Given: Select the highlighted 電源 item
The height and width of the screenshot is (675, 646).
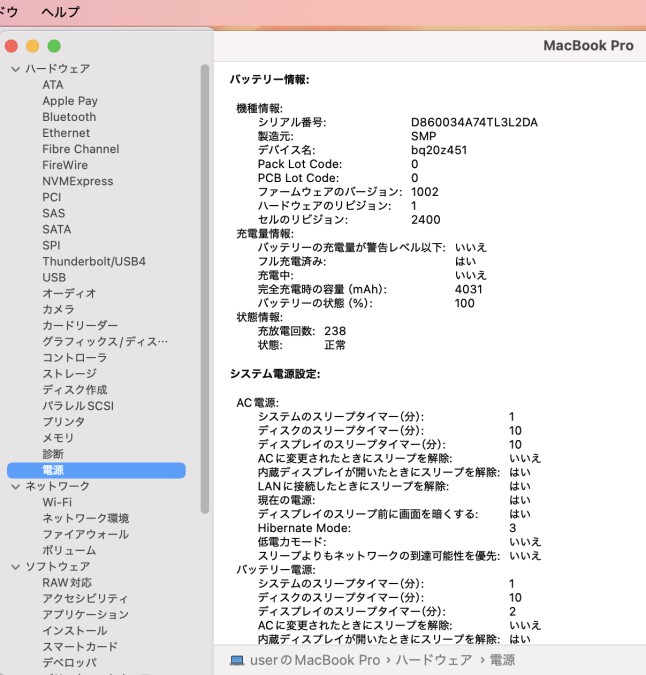Looking at the screenshot, I should 96,470.
